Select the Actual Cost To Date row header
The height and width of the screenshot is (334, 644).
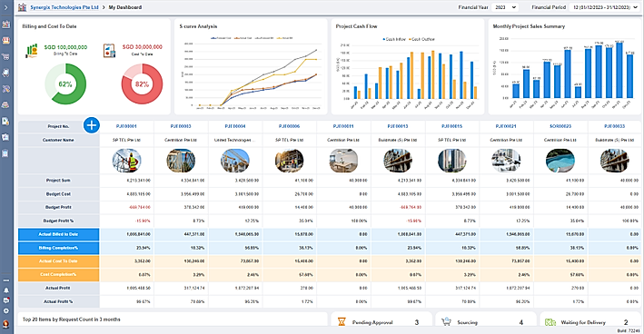click(x=58, y=261)
